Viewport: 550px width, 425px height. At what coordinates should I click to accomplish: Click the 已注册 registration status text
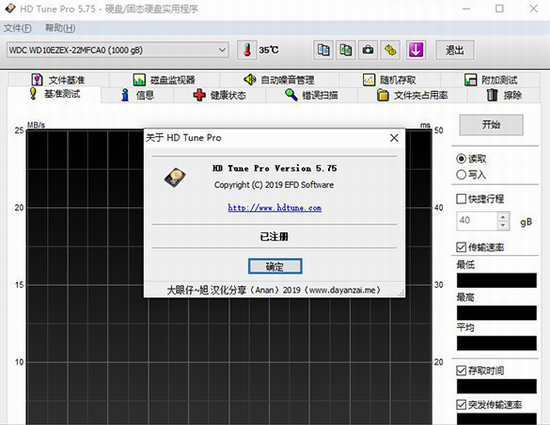click(274, 237)
